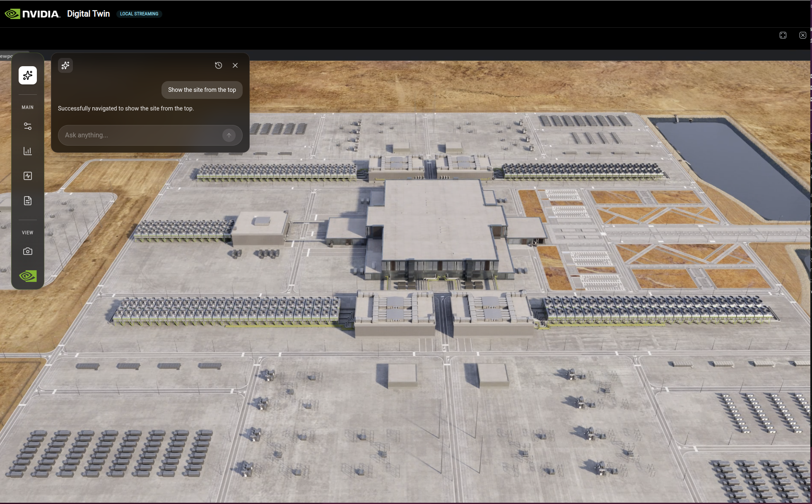Click the green NVIDIA eye icon in sidebar

[x=28, y=276]
